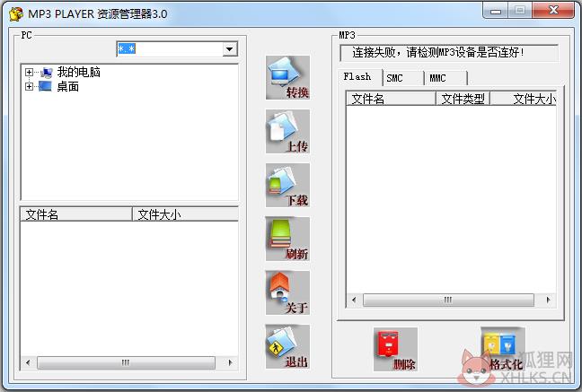Viewport: 582px width, 392px height.
Task: Minimize the MP3 PLAYER window
Action: pyautogui.click(x=496, y=11)
